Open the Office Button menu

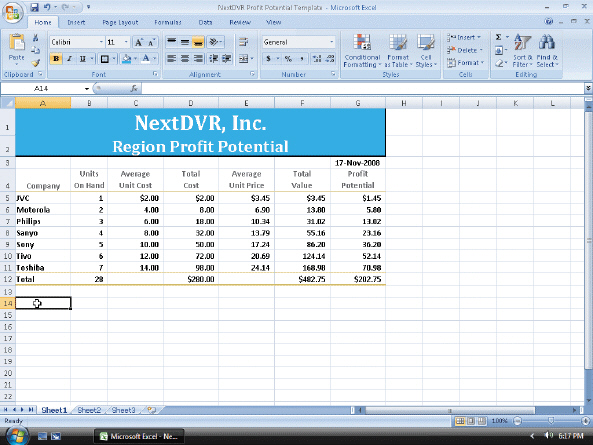point(12,12)
